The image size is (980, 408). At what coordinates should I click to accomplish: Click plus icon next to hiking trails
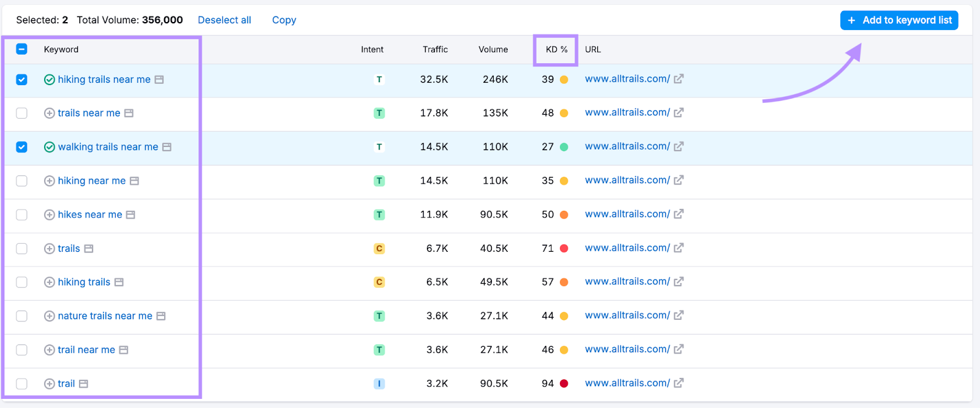50,282
